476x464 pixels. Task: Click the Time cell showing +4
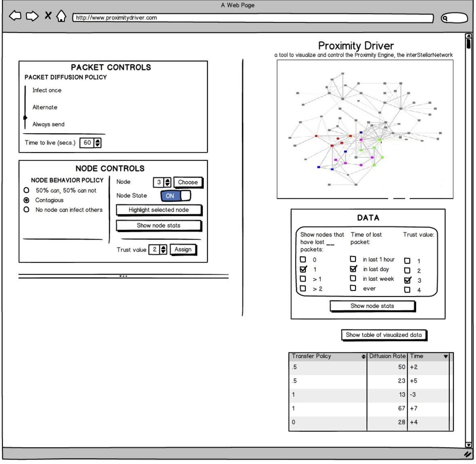[428, 422]
